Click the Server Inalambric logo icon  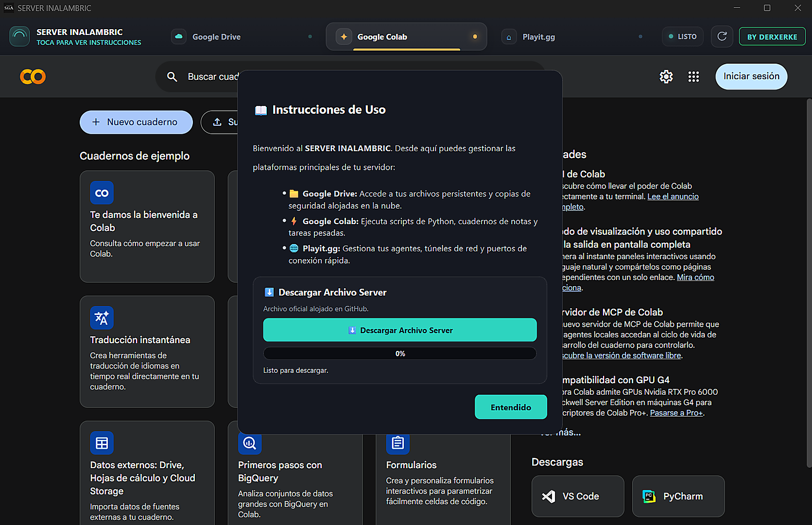point(19,36)
